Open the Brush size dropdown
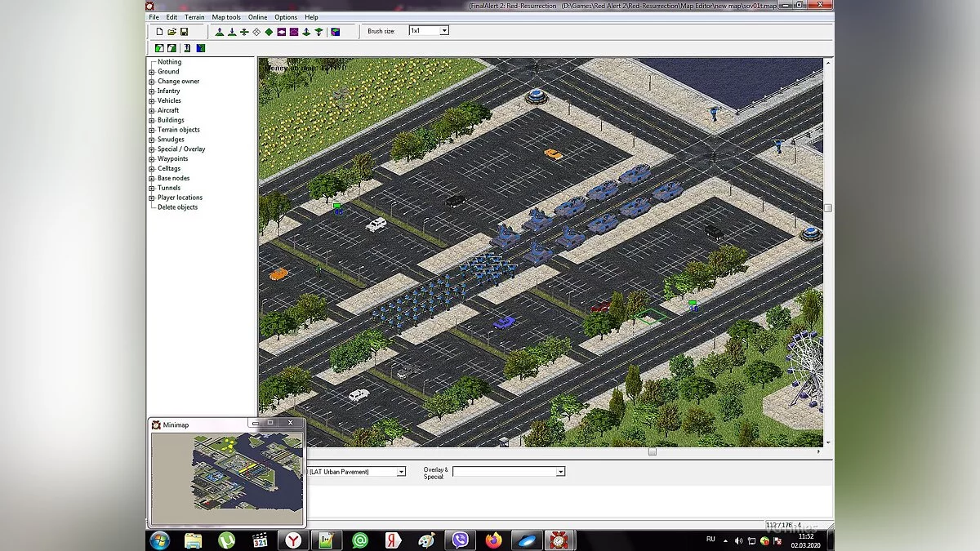This screenshot has width=980, height=551. [x=444, y=31]
